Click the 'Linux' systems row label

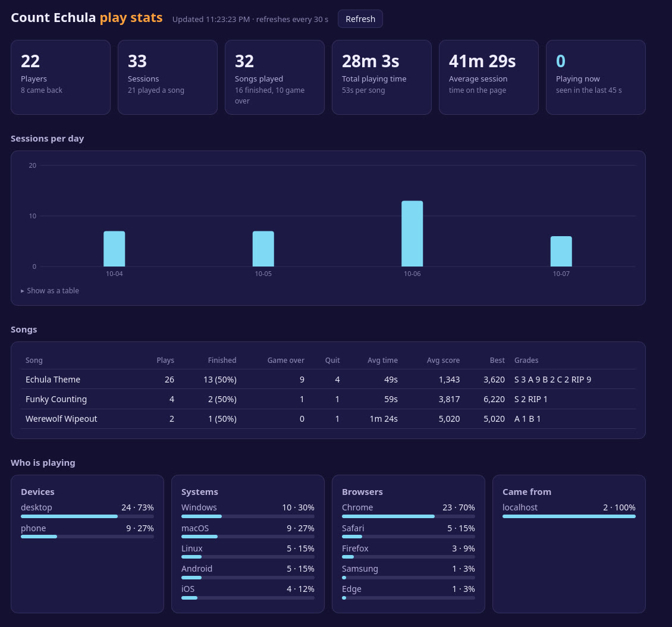tap(191, 548)
